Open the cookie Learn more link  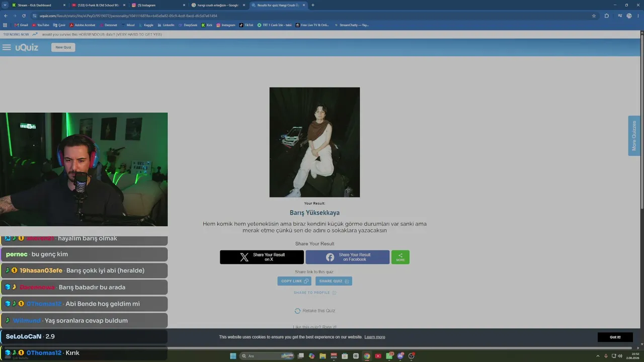coord(375,337)
